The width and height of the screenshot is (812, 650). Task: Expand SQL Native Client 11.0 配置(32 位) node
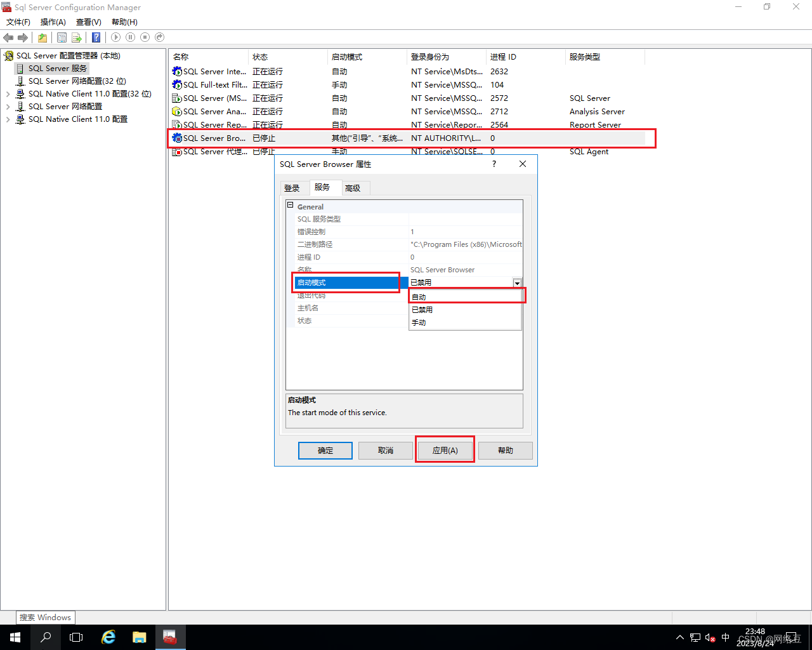[8, 94]
